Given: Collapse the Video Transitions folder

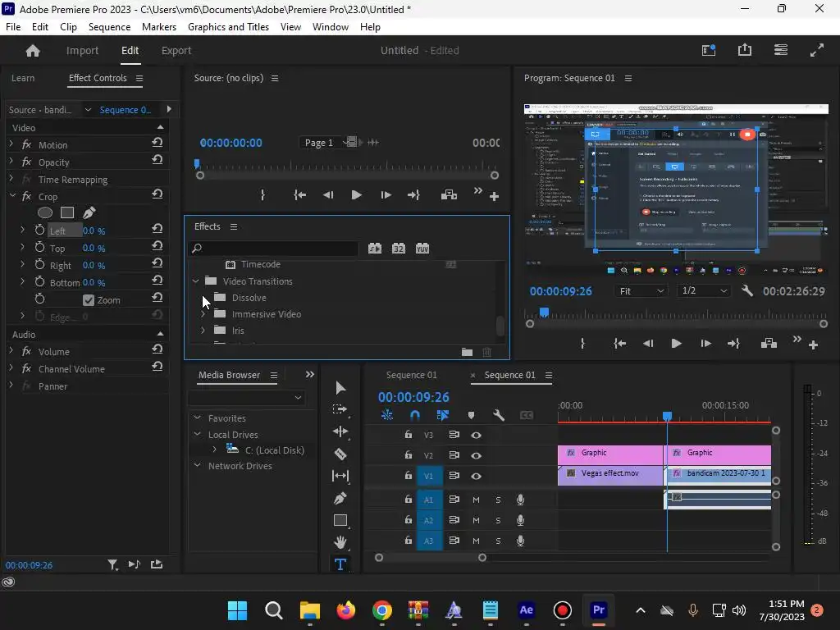Looking at the screenshot, I should point(196,281).
